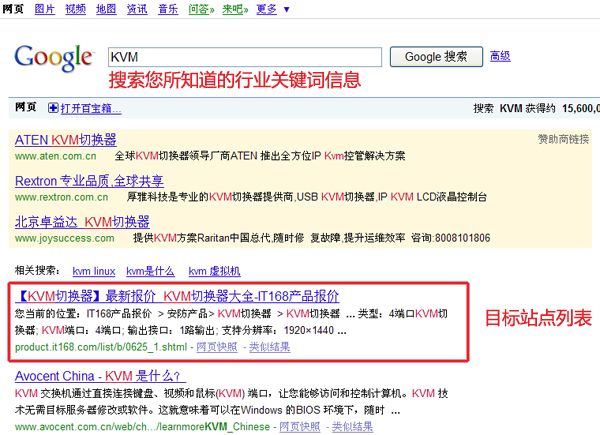This screenshot has width=600, height=435.
Task: Open the 图片 tab in top navigation
Action: (44, 9)
